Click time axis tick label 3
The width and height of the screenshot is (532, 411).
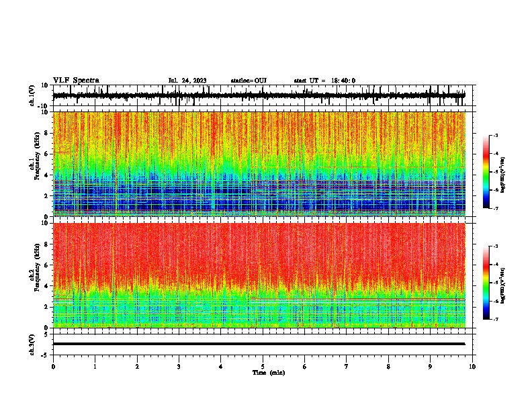179,367
